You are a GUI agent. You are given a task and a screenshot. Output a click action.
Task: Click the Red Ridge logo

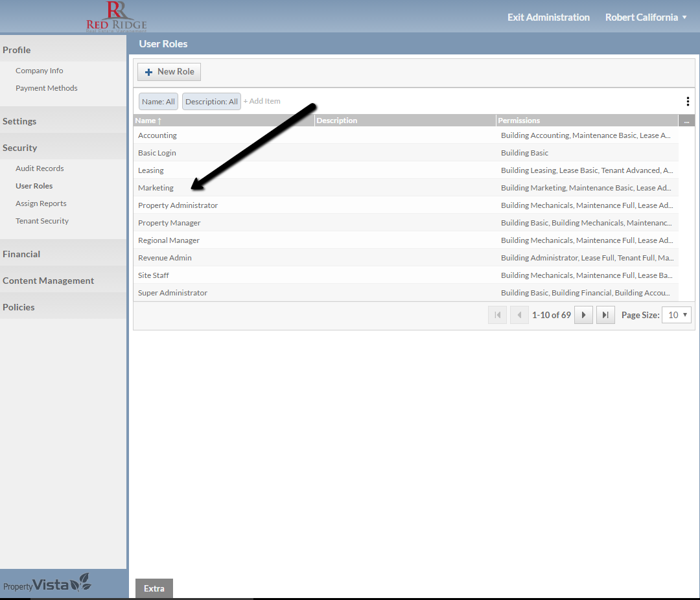117,17
